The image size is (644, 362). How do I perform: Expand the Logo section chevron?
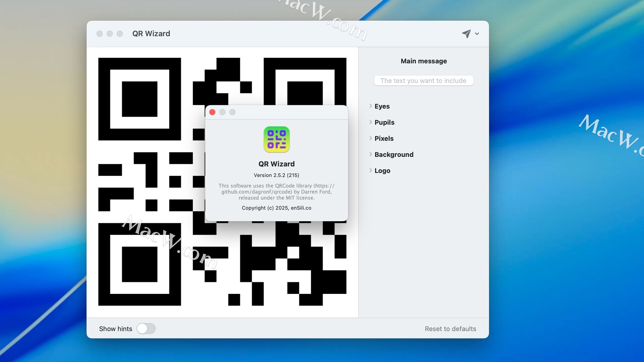pyautogui.click(x=371, y=171)
